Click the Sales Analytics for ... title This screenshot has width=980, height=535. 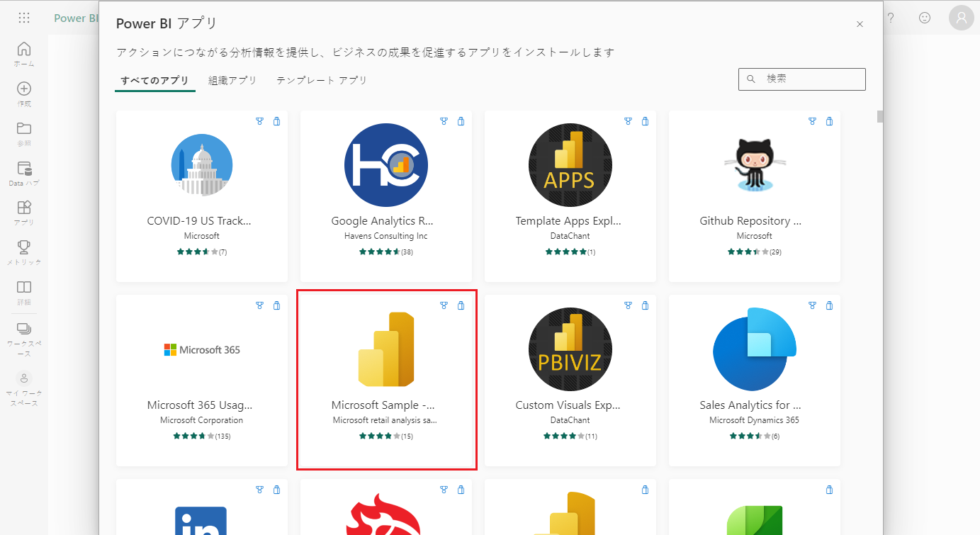click(x=750, y=405)
